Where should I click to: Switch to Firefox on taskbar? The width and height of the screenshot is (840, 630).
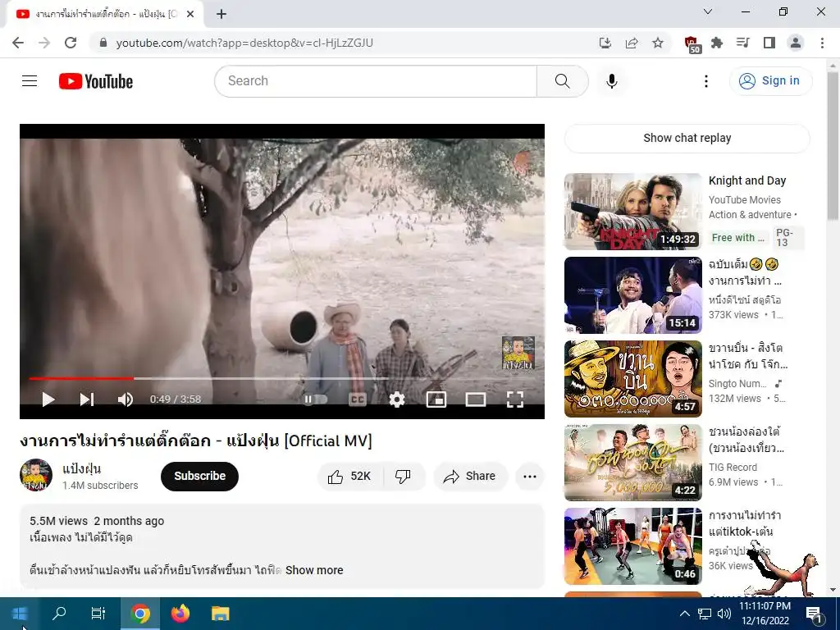[180, 614]
